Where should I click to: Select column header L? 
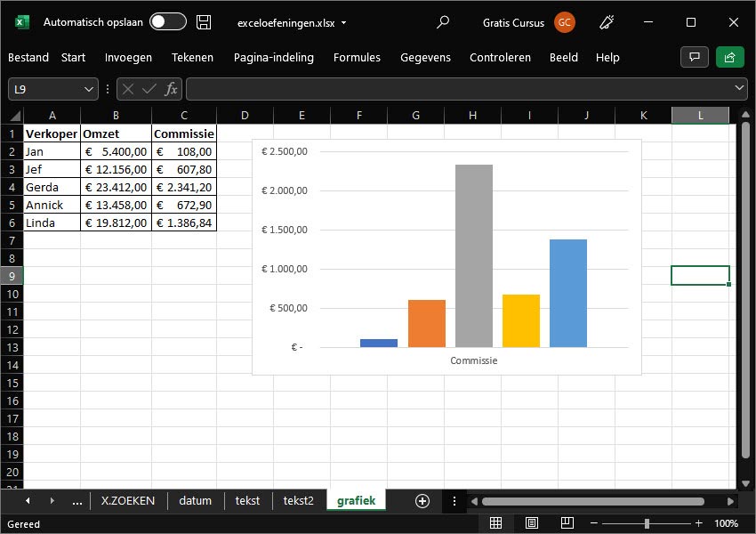700,116
